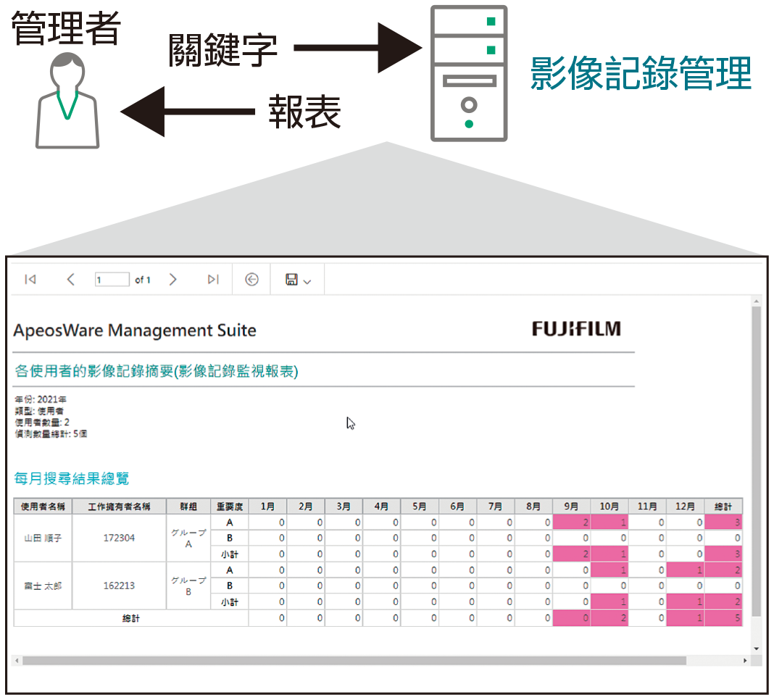Click the vertical scrollbar thumb
Viewport: 774px width, 700px height.
coord(756,461)
